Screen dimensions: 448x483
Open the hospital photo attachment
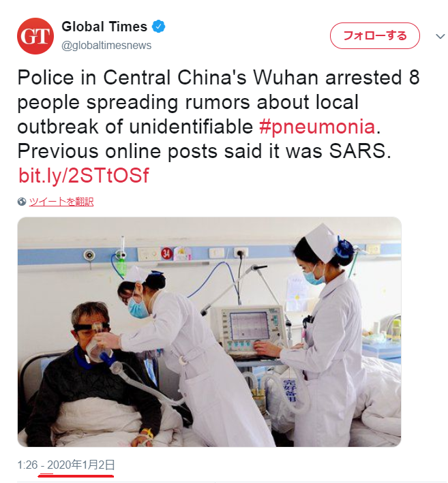click(209, 332)
